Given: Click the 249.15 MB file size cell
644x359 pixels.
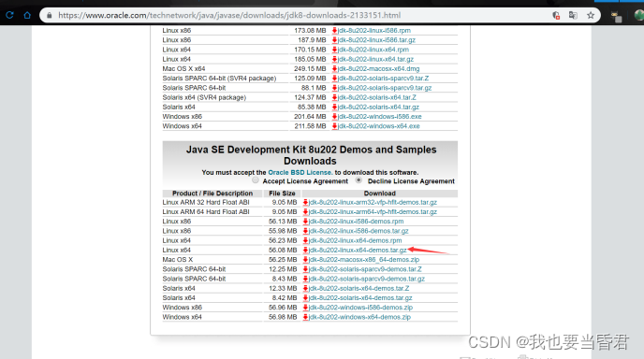Looking at the screenshot, I should click(x=310, y=68).
